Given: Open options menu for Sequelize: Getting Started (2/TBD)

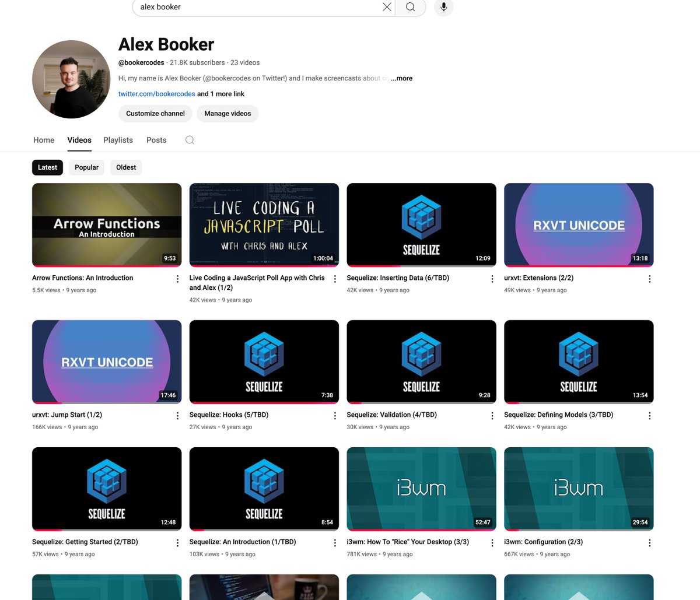Looking at the screenshot, I should (177, 543).
